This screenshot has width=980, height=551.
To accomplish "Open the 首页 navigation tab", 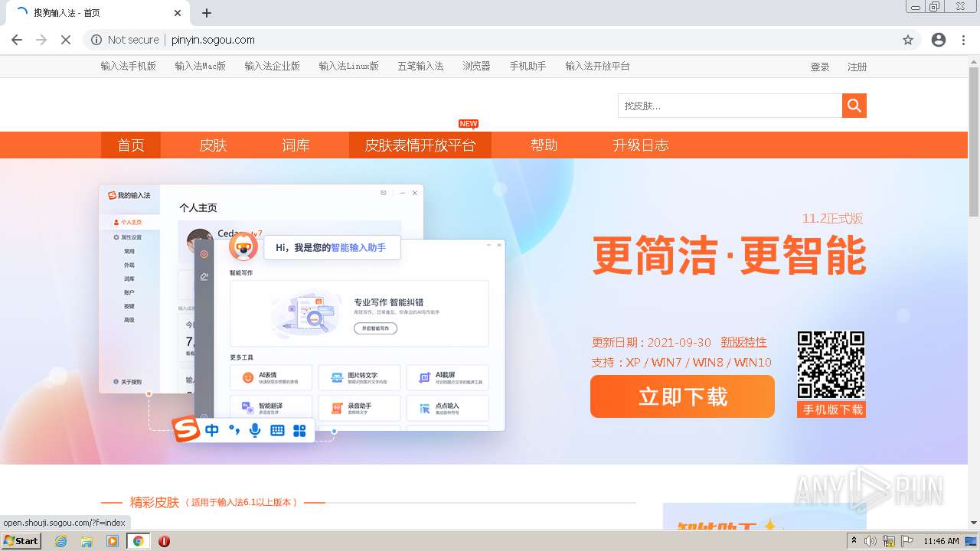I will click(x=131, y=145).
